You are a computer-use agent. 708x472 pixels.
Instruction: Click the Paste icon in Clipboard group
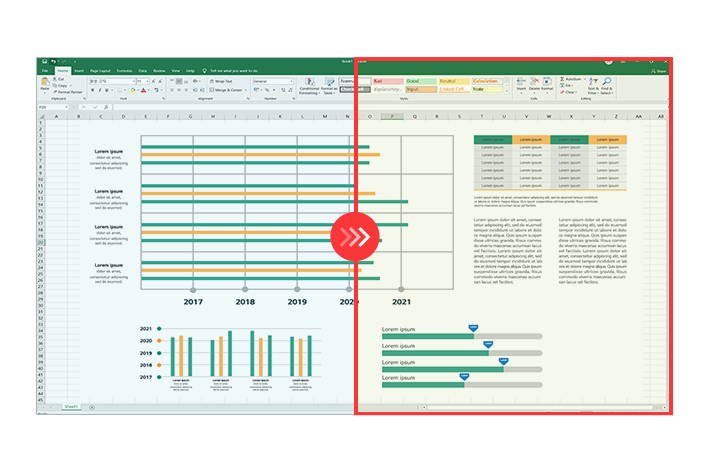coord(46,83)
